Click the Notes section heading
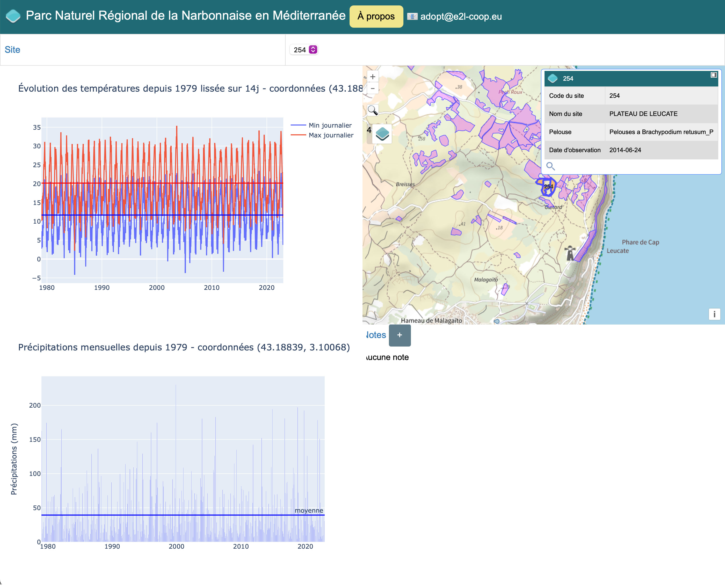This screenshot has width=725, height=588. tap(376, 335)
